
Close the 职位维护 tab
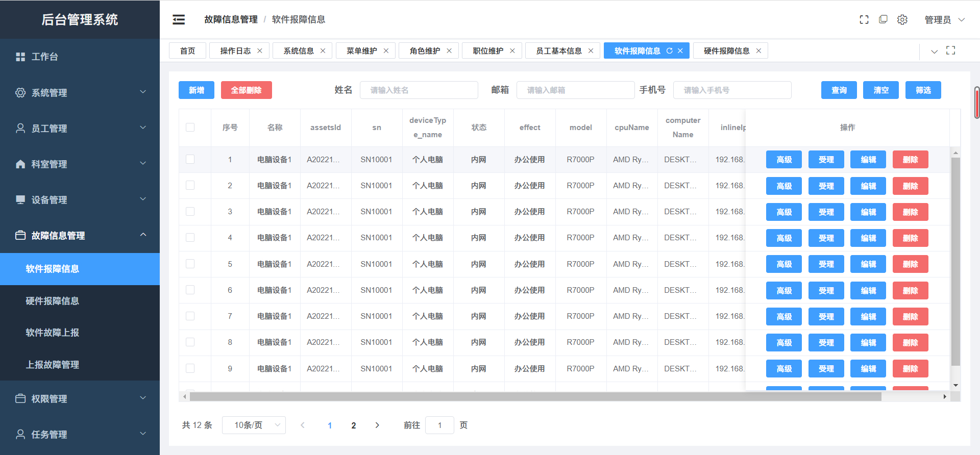point(512,50)
